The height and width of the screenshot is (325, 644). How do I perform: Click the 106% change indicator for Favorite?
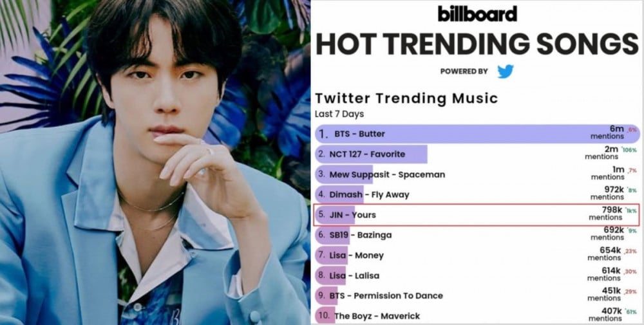pos(630,150)
